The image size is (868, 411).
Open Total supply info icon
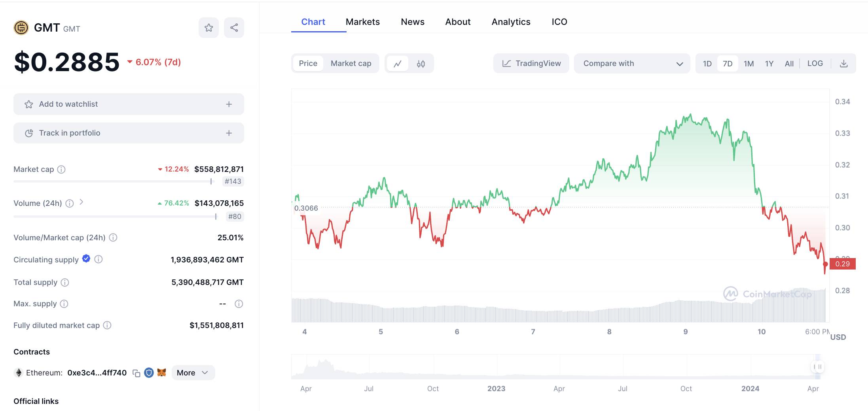pos(65,283)
